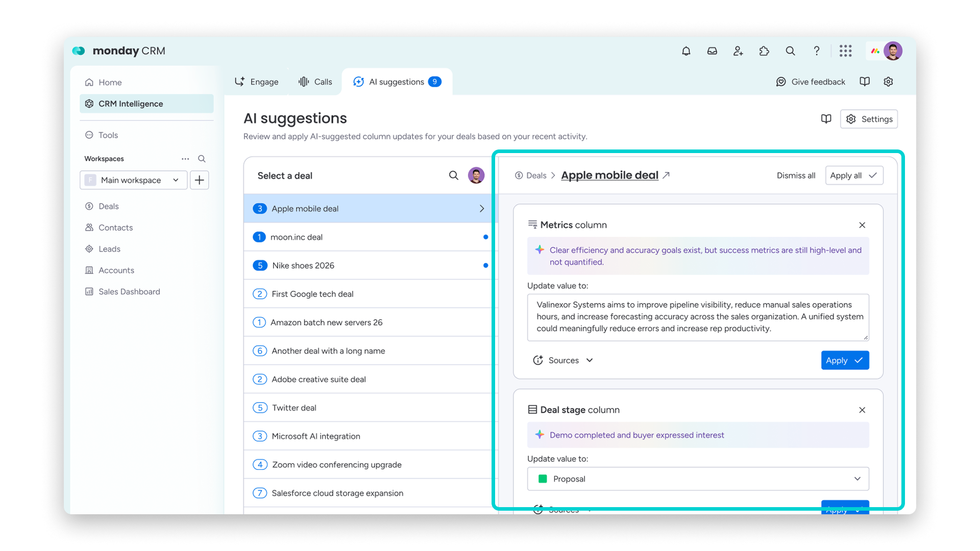This screenshot has height=551, width=980.
Task: Open the Apple mobile deal title link
Action: click(x=609, y=175)
